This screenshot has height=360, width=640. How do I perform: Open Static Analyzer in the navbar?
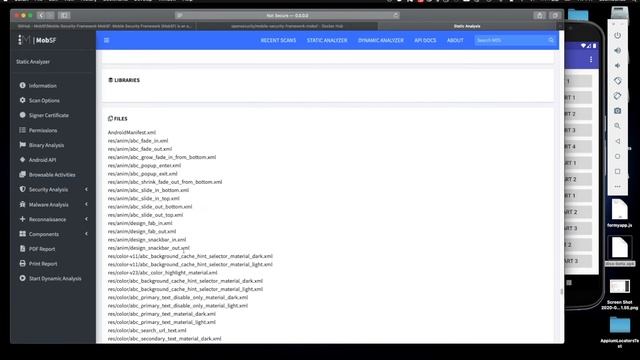pos(327,40)
